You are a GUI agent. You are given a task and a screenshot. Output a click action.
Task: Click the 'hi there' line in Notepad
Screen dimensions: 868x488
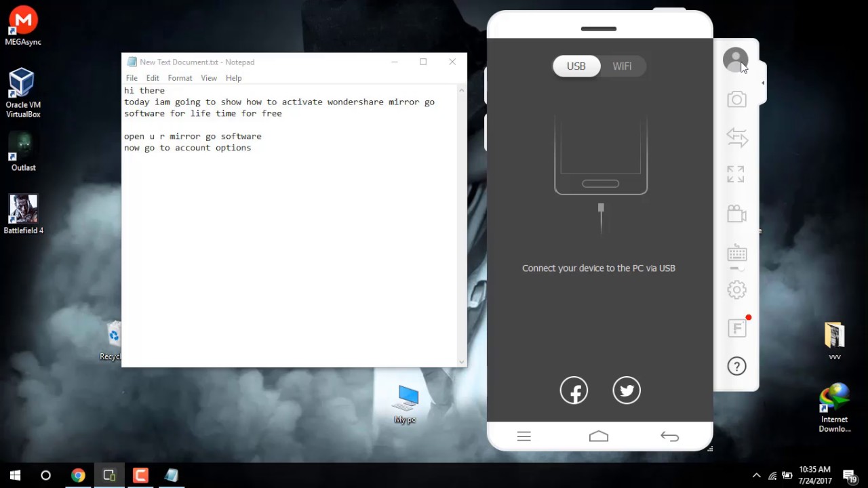[144, 90]
